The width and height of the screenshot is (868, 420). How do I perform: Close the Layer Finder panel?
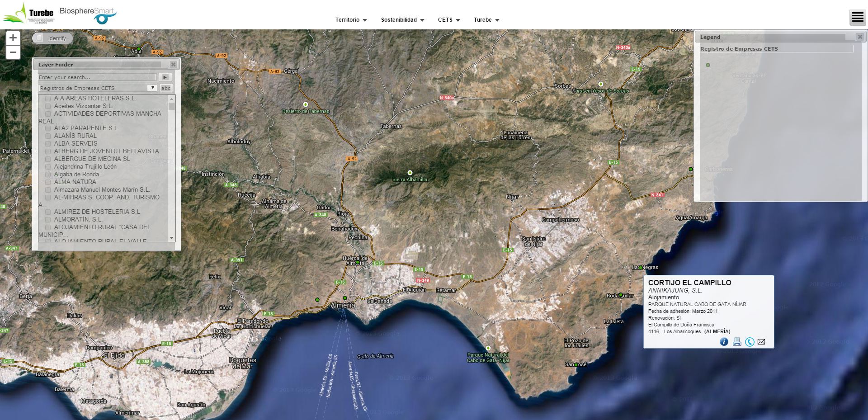[173, 65]
